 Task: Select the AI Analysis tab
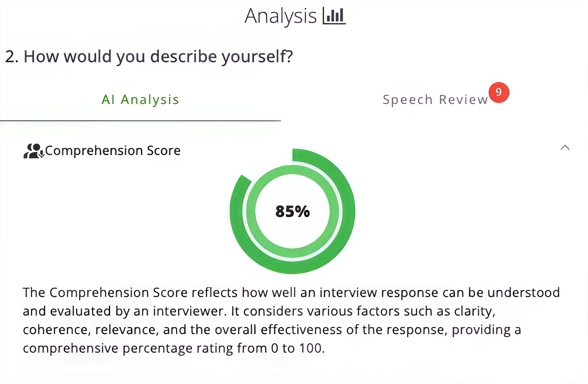click(140, 99)
